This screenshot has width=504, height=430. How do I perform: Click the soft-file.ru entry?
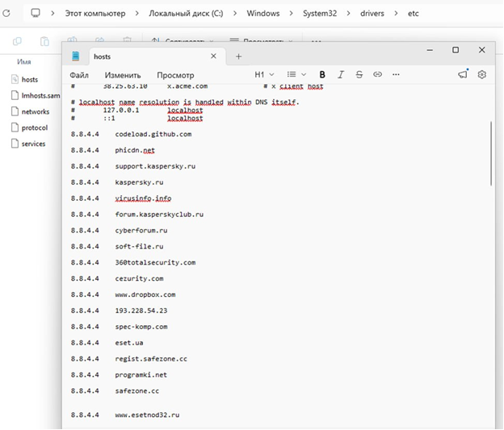coord(139,247)
